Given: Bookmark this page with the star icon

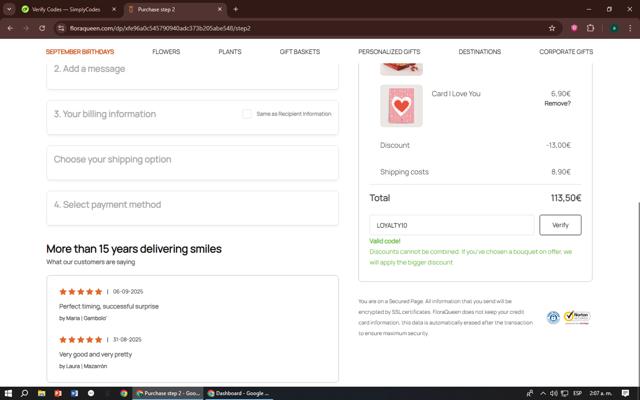Looking at the screenshot, I should [x=552, y=28].
